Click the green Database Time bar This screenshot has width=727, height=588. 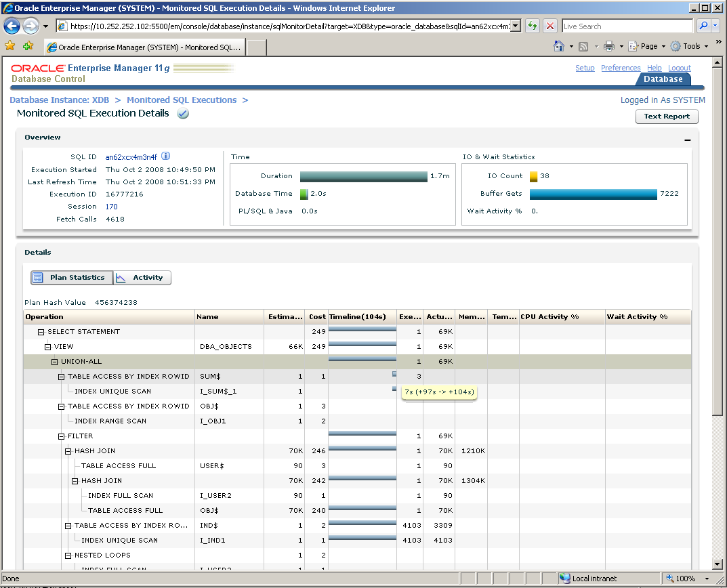pyautogui.click(x=304, y=194)
